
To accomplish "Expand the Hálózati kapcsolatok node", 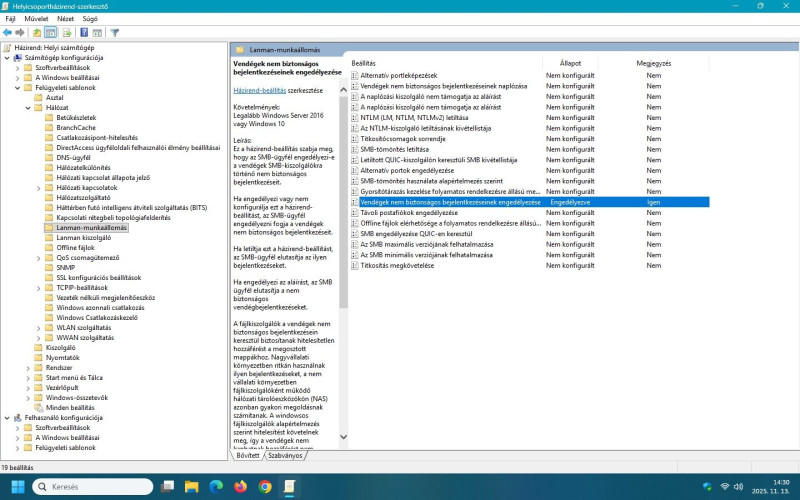I will coord(39,188).
